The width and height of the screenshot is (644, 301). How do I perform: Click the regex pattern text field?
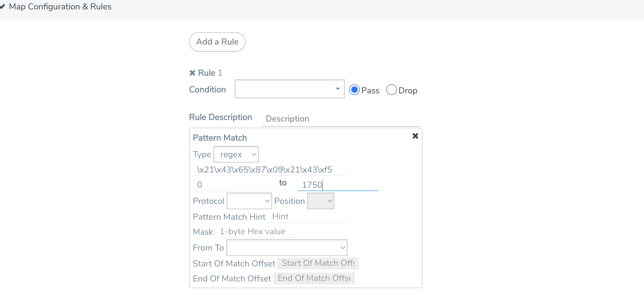point(272,170)
